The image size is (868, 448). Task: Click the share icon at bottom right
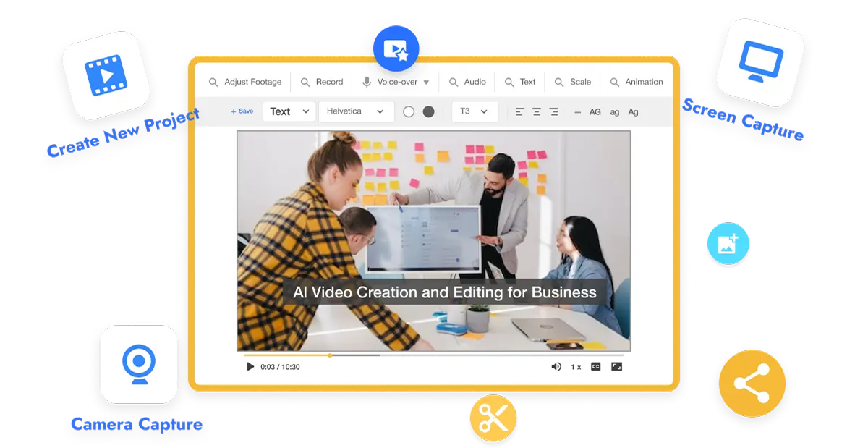point(752,384)
